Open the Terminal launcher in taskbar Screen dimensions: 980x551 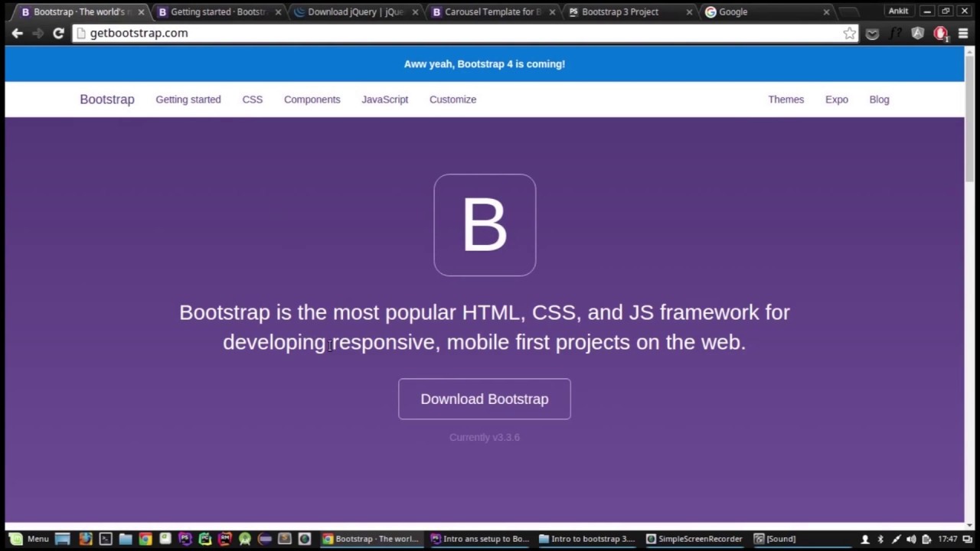(106, 539)
